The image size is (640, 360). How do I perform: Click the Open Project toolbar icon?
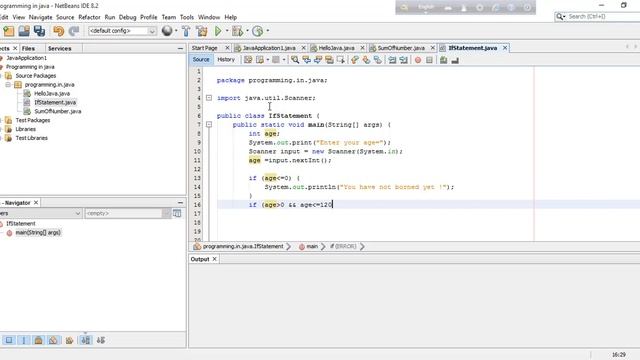point(24,31)
